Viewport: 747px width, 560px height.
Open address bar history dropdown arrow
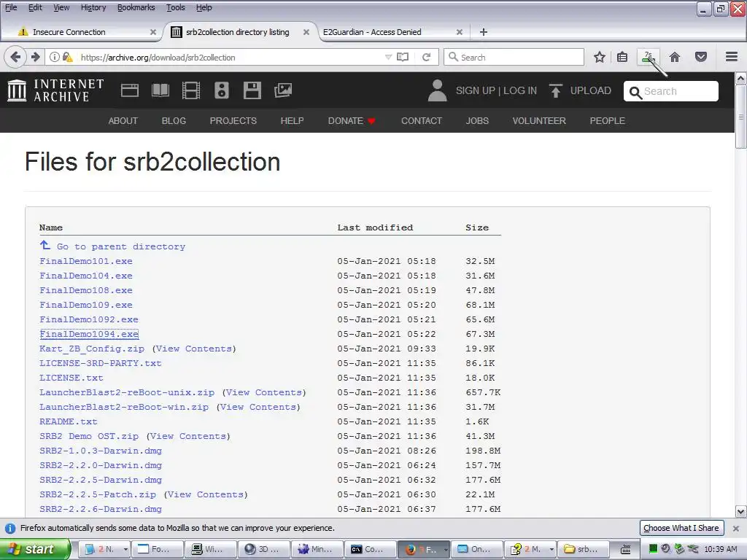tap(388, 57)
